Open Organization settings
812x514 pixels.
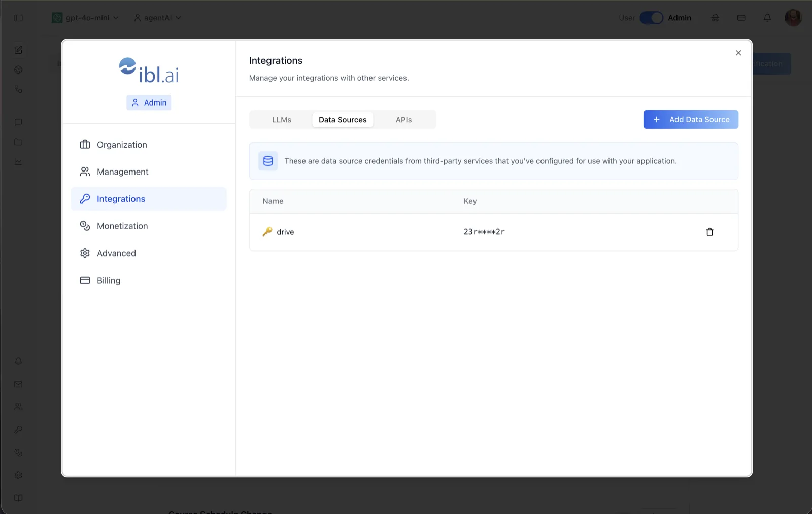(x=149, y=145)
